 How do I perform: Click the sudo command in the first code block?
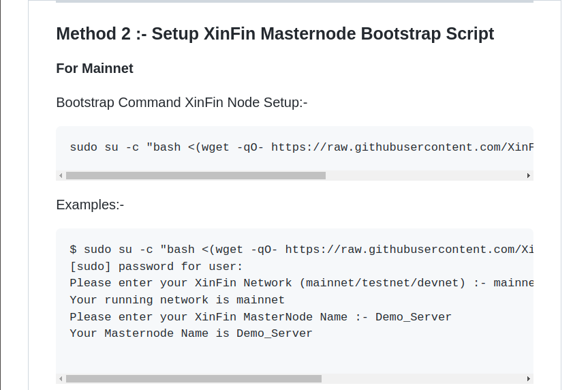coord(301,147)
